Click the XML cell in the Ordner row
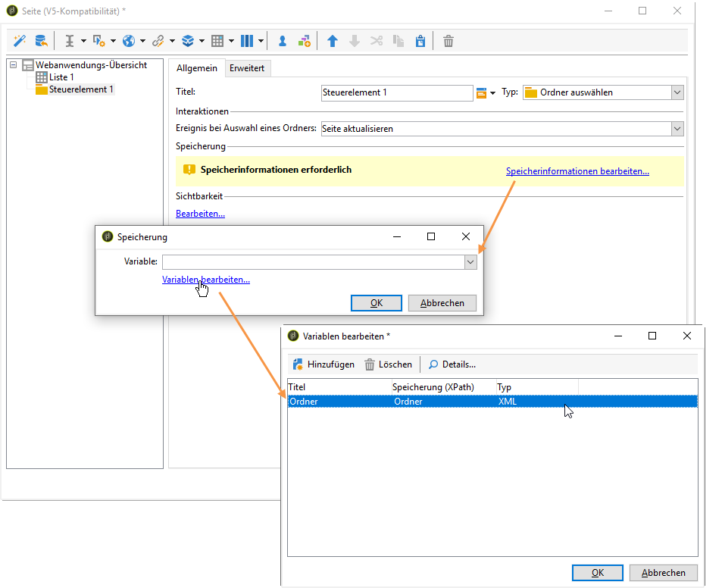The width and height of the screenshot is (722, 588). [508, 402]
